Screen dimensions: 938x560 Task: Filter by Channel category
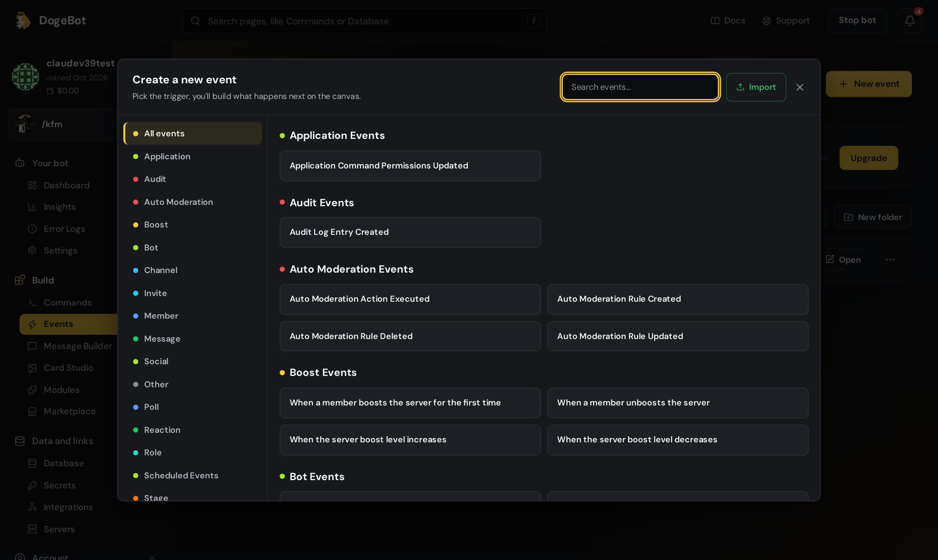[x=193, y=270]
